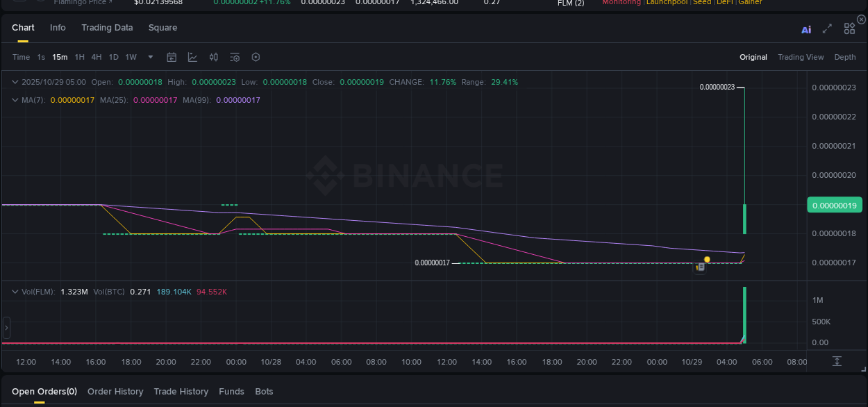The width and height of the screenshot is (868, 407).
Task: Switch chart type via the line chart icon
Action: [x=192, y=57]
